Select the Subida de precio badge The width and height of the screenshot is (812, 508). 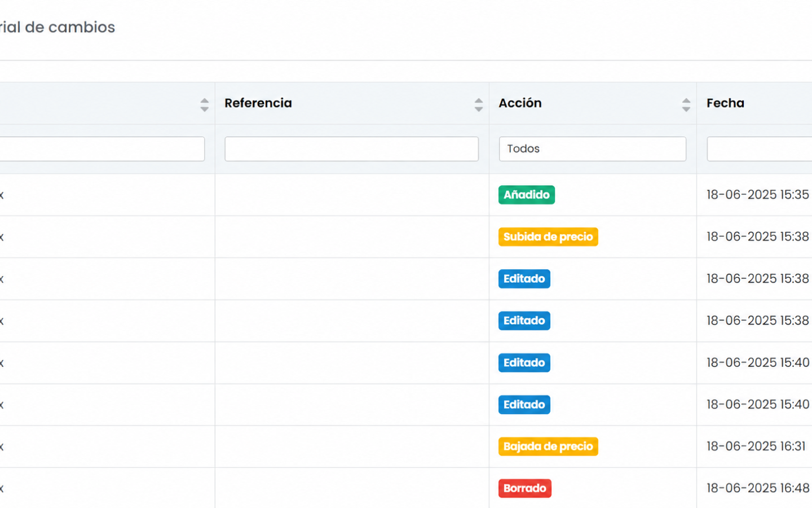coord(548,237)
